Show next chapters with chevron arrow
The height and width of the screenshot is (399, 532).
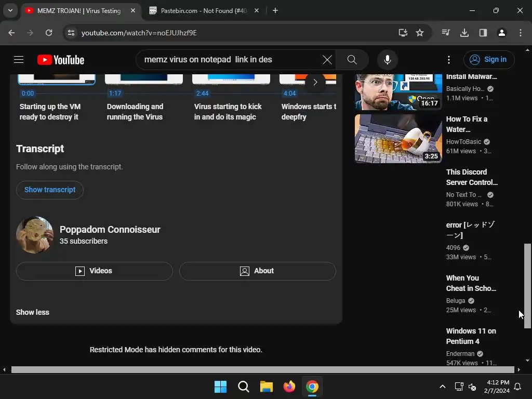(x=315, y=82)
